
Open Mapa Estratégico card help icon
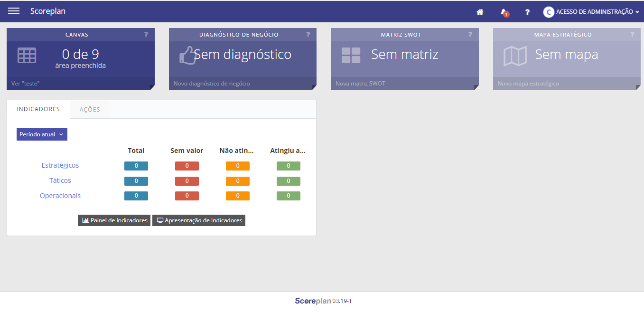pos(632,34)
